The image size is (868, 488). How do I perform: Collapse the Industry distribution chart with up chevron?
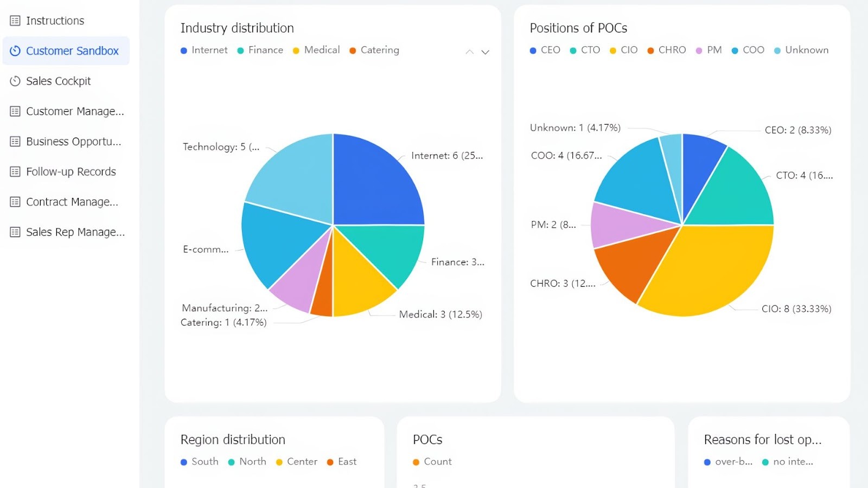469,52
